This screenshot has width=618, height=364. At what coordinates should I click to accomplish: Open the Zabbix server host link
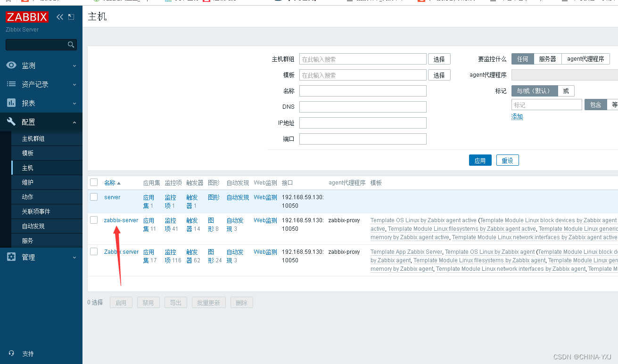click(122, 252)
